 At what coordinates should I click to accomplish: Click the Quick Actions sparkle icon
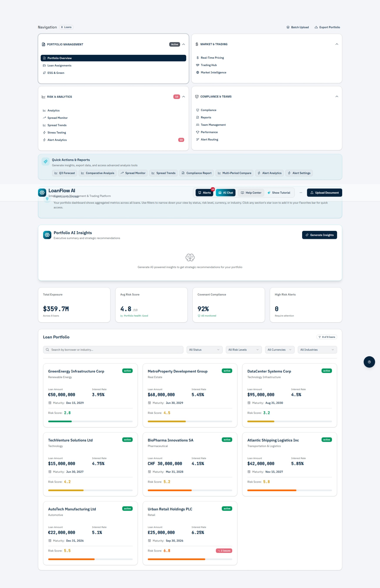[x=46, y=161]
